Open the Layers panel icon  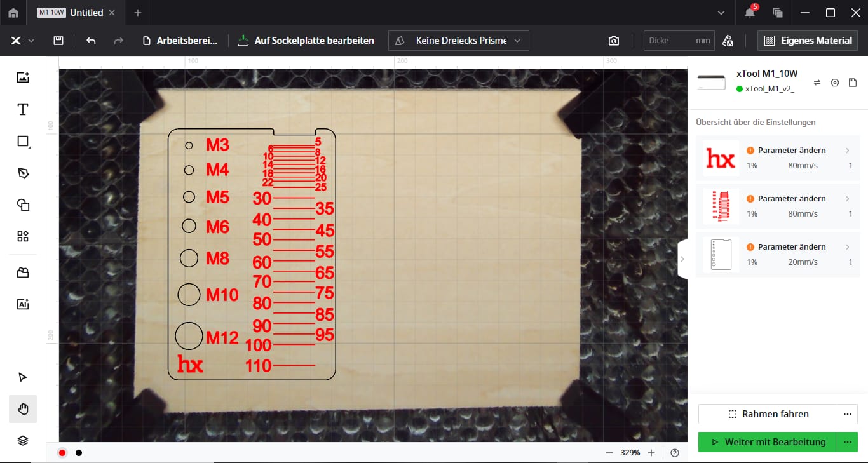pos(23,440)
